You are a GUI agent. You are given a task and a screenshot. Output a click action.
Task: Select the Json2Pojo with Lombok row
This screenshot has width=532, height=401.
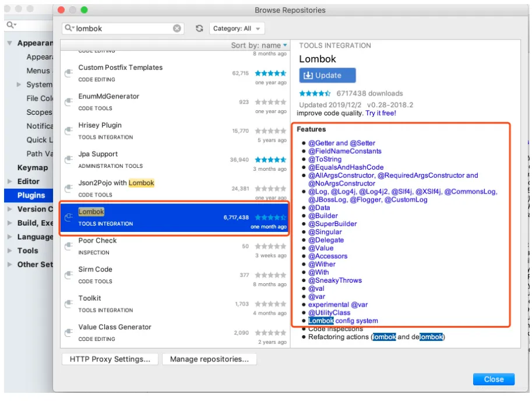[174, 189]
